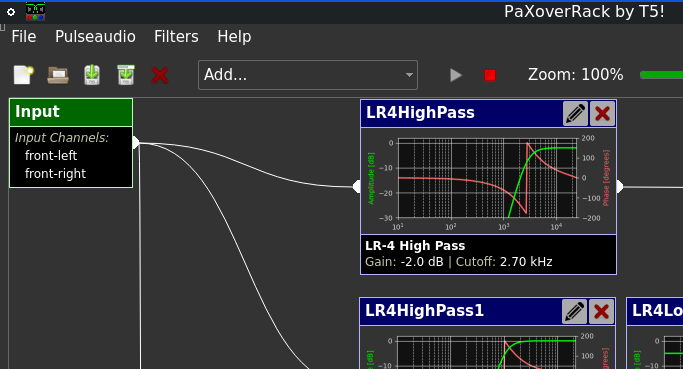Screen dimensions: 683x369
Task: Click the Input node output connector
Action: point(135,142)
